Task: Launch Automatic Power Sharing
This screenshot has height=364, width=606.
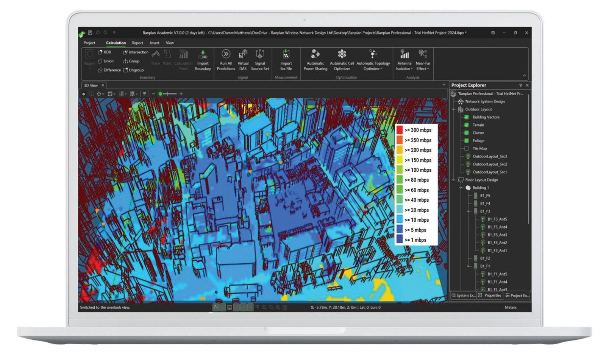Action: 315,61
